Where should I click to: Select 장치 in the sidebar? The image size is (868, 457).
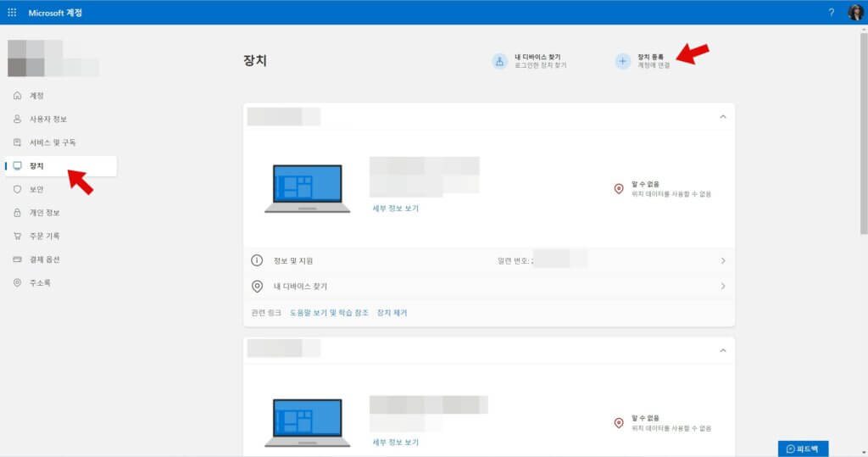pos(61,165)
